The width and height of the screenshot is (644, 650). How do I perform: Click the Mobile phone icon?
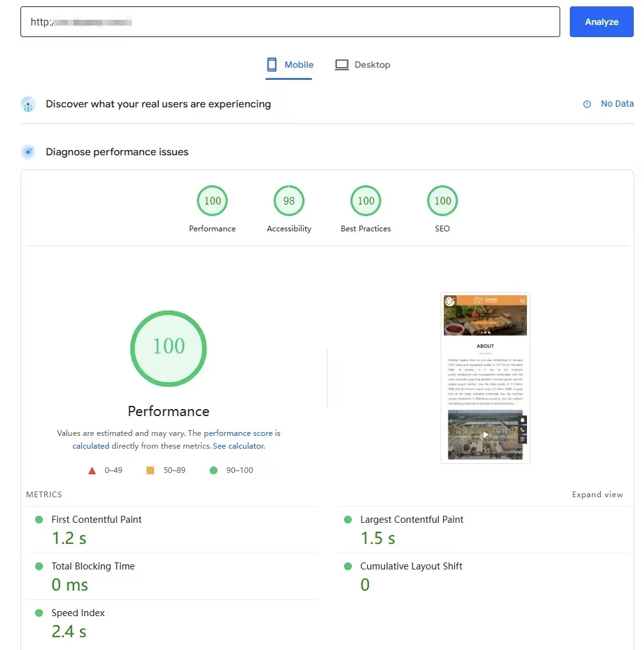click(x=272, y=65)
